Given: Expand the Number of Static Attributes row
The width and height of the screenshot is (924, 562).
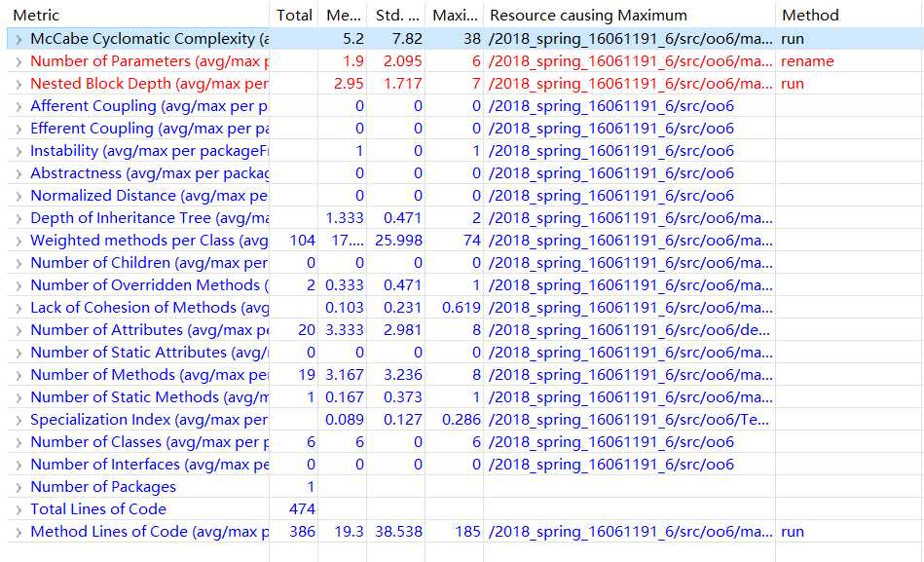Looking at the screenshot, I should (x=18, y=354).
